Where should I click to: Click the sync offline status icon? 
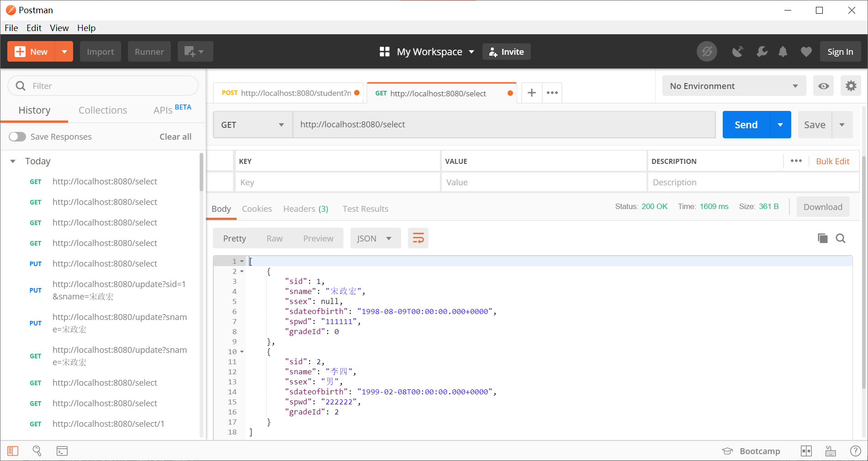[707, 52]
